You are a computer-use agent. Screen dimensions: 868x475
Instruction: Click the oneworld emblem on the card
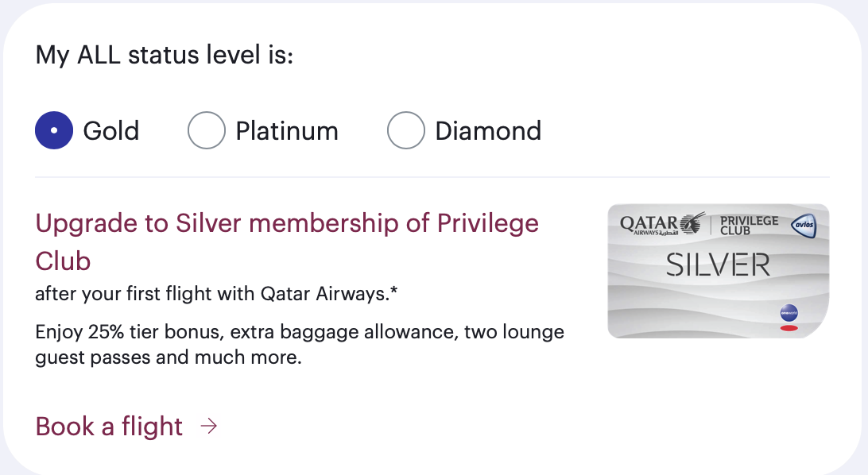[789, 314]
